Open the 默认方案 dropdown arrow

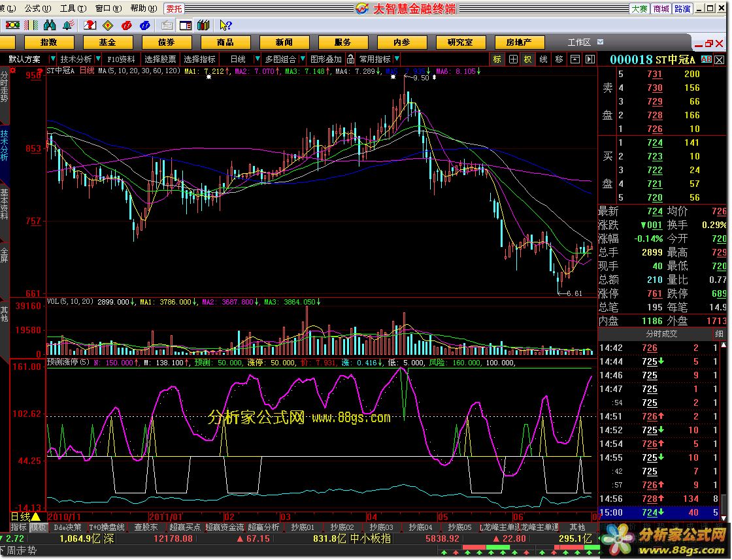[52, 59]
